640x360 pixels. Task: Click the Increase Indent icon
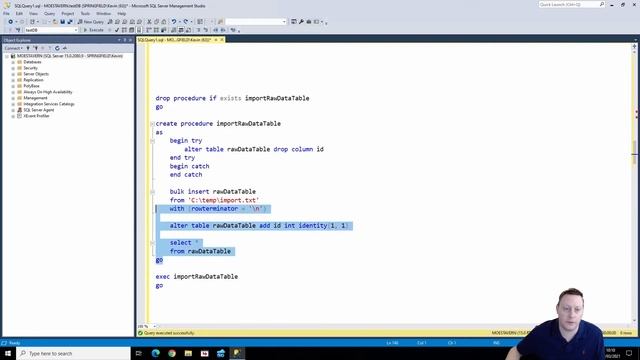[223, 30]
